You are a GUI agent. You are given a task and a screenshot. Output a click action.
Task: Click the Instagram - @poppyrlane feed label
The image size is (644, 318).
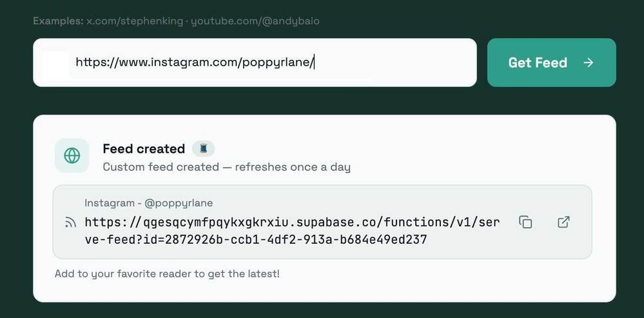point(148,203)
